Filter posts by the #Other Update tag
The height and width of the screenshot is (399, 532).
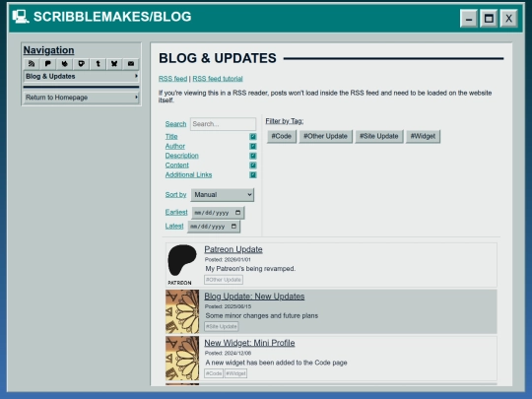(x=325, y=136)
